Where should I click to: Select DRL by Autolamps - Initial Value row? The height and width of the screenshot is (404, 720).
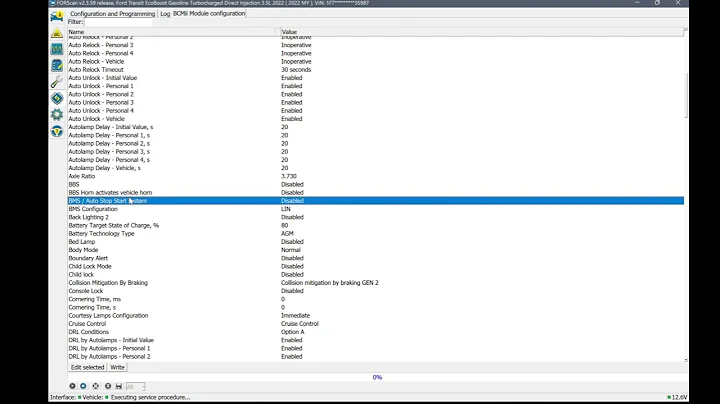pyautogui.click(x=376, y=340)
